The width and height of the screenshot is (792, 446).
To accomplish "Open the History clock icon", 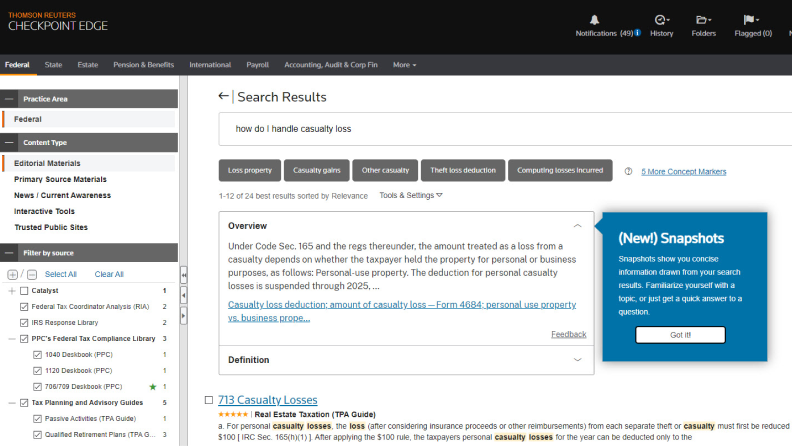I will pos(661,20).
